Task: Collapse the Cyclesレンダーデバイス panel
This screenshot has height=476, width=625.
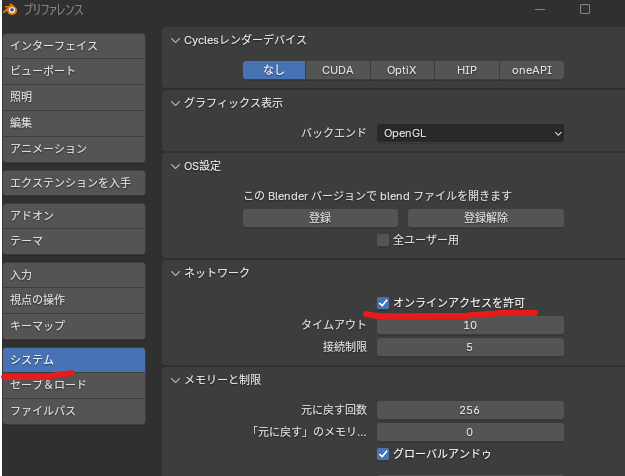Action: 175,40
